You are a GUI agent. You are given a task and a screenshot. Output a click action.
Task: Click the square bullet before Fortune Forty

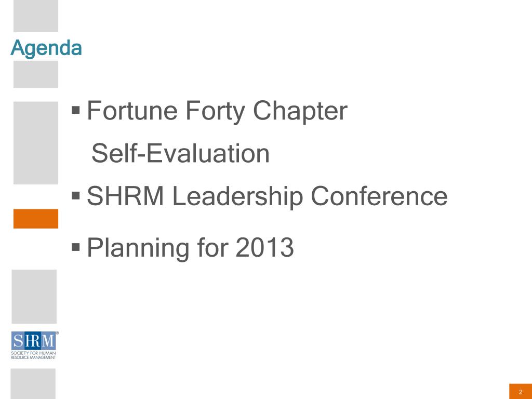click(x=76, y=110)
